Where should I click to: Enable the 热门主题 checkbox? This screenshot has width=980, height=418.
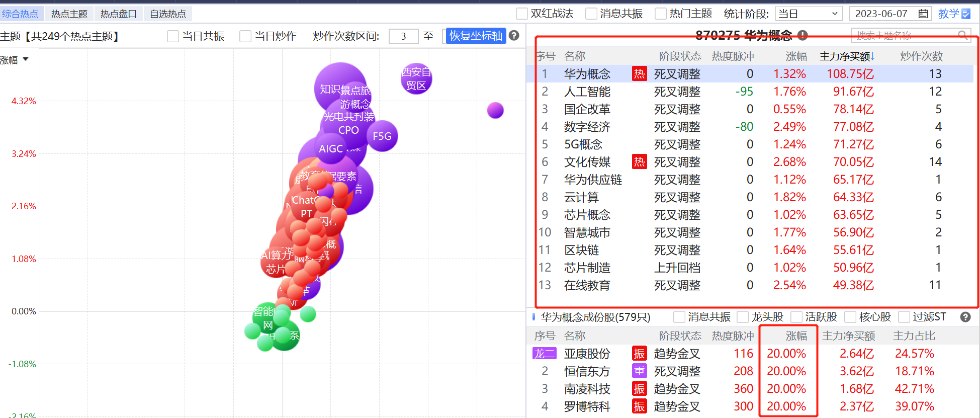[x=661, y=14]
